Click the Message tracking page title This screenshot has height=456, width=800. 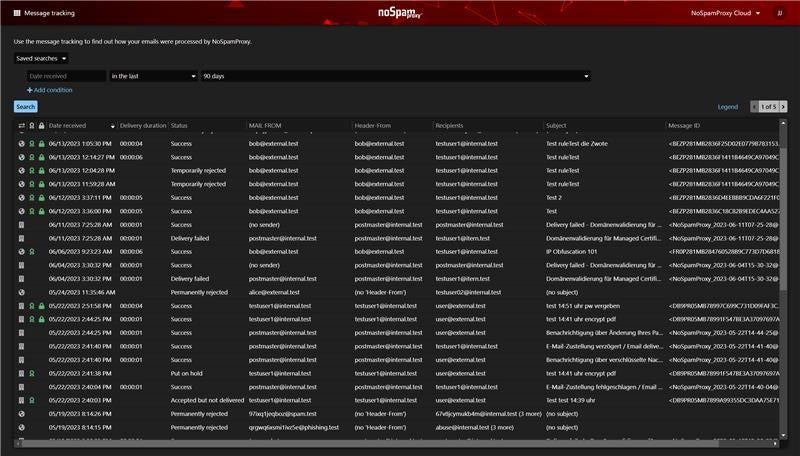[49, 13]
